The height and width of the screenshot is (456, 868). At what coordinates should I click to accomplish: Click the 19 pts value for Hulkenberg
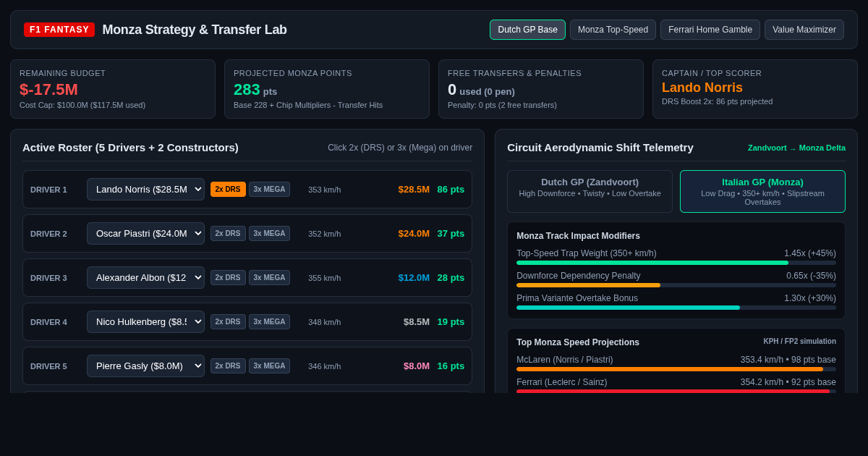coord(451,321)
